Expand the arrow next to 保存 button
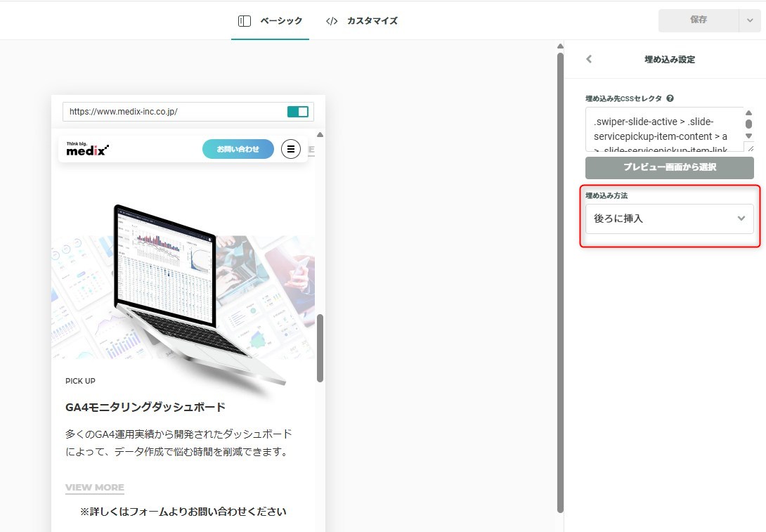The height and width of the screenshot is (532, 766). [x=749, y=21]
